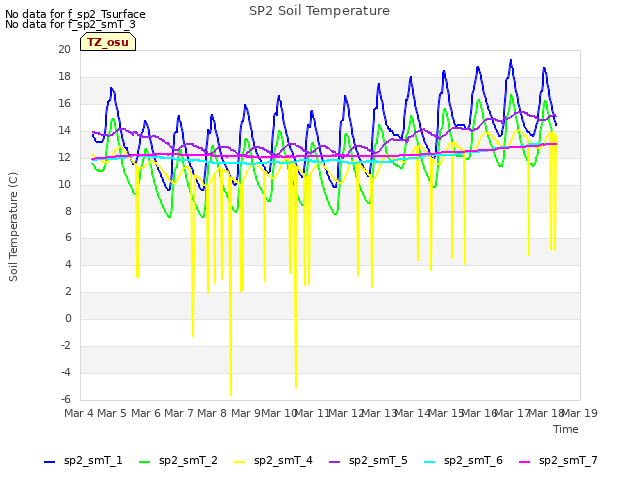Image resolution: width=640 pixels, height=480 pixels.
Task: Click the Mar 13 x-axis tick label
Action: [x=380, y=413]
